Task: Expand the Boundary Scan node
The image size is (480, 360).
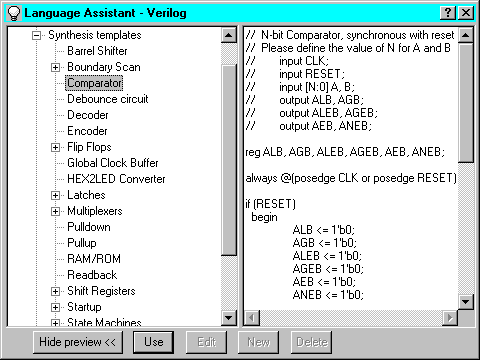Action: point(55,67)
